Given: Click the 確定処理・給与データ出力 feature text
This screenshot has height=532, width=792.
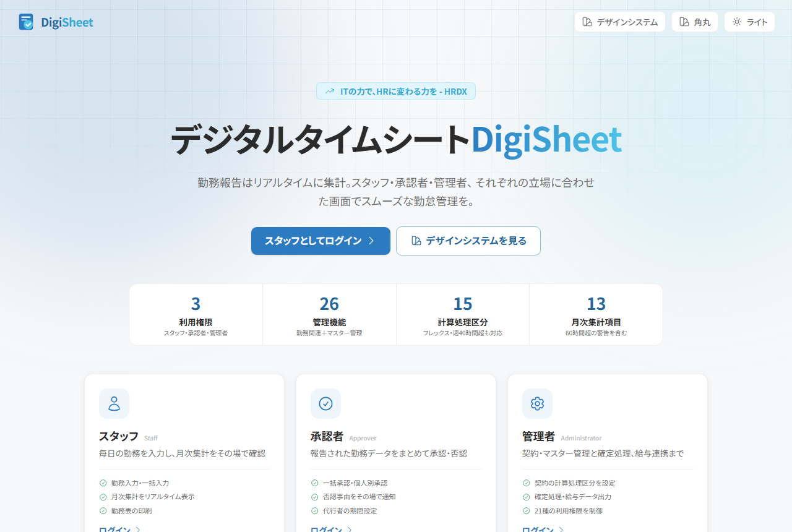Looking at the screenshot, I should pos(573,497).
